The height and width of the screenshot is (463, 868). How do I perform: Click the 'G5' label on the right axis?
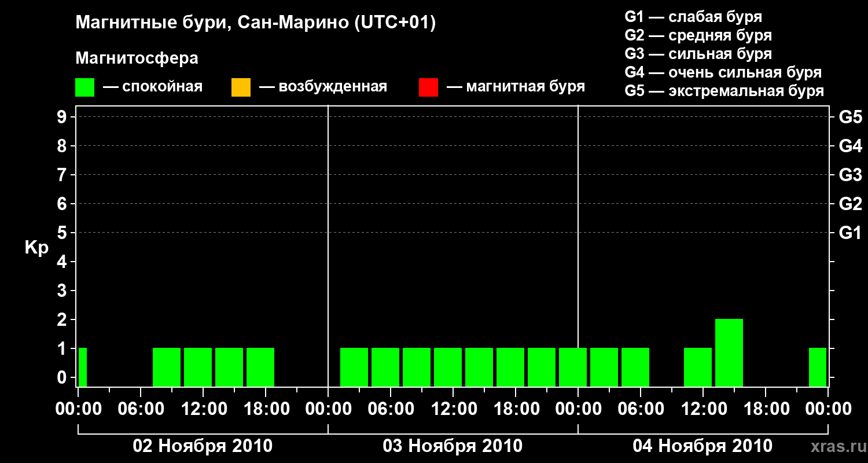[851, 117]
